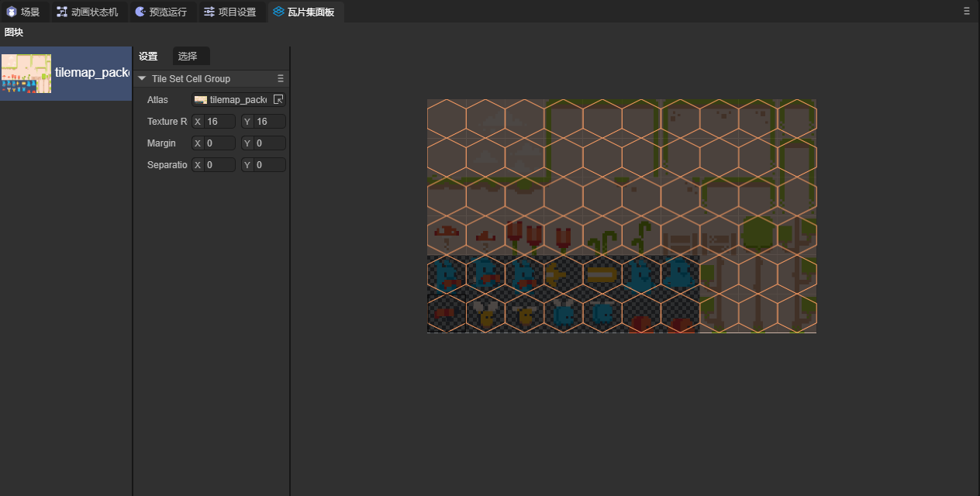Select the tilemap_packed thumbnail in 图块 list

point(26,74)
